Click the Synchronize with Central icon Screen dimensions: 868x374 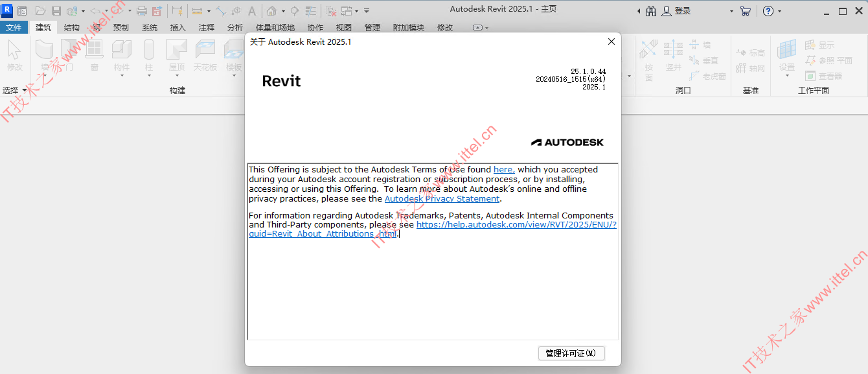point(71,11)
